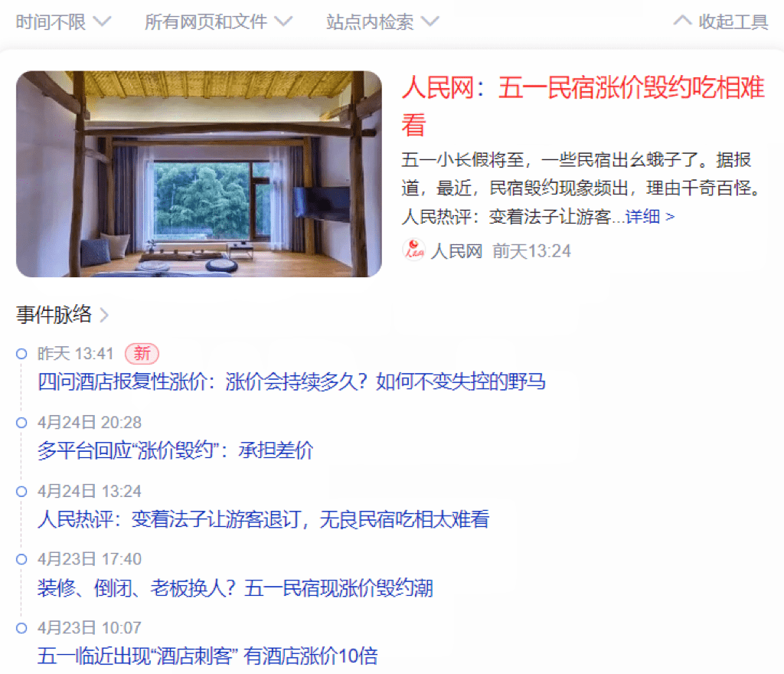Click the 人民网 source name
Viewport: 784px width, 674px height.
[x=456, y=250]
